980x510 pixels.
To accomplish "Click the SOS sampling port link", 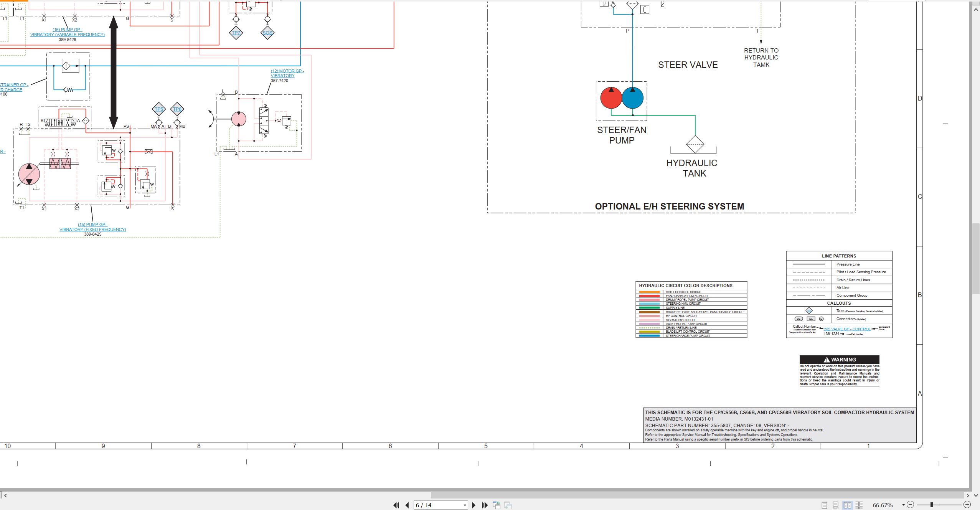I will coord(267,33).
